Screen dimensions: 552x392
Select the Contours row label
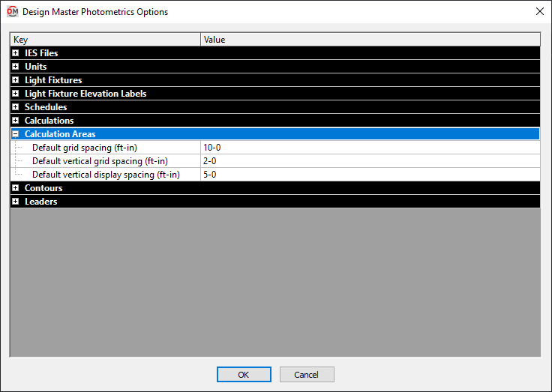43,188
